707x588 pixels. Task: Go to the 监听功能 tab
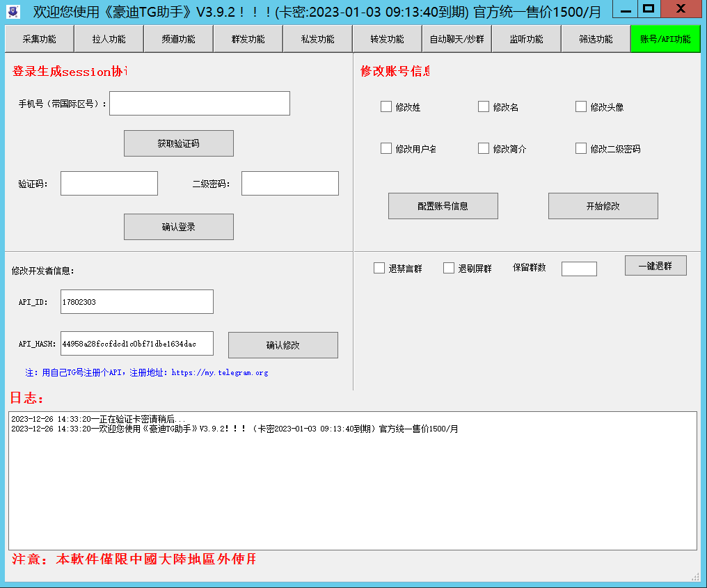526,39
